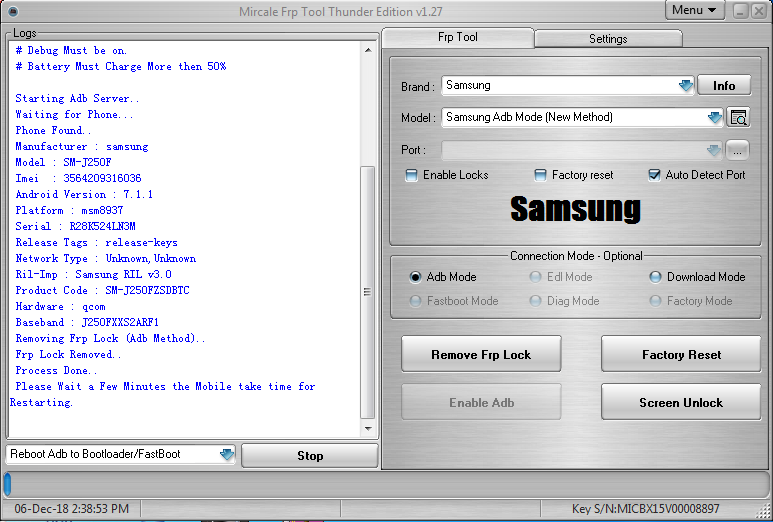Click the port browse ellipsis button
This screenshot has height=522, width=773.
pyautogui.click(x=737, y=150)
